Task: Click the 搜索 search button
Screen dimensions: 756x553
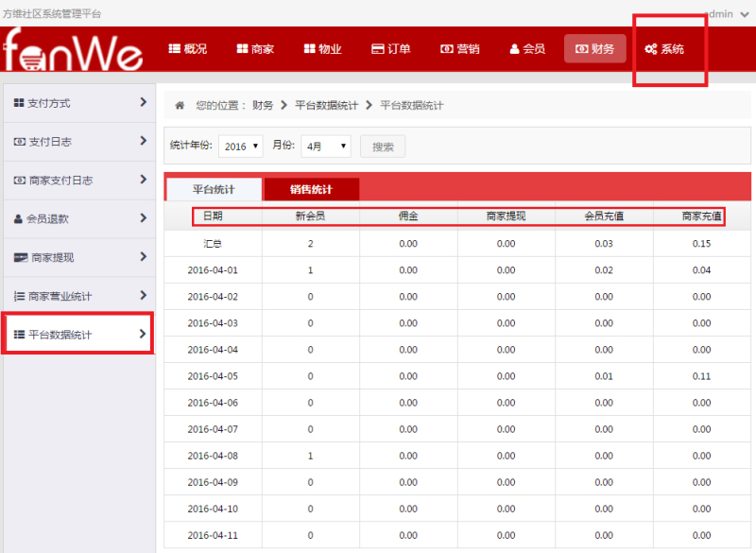Action: click(x=383, y=147)
